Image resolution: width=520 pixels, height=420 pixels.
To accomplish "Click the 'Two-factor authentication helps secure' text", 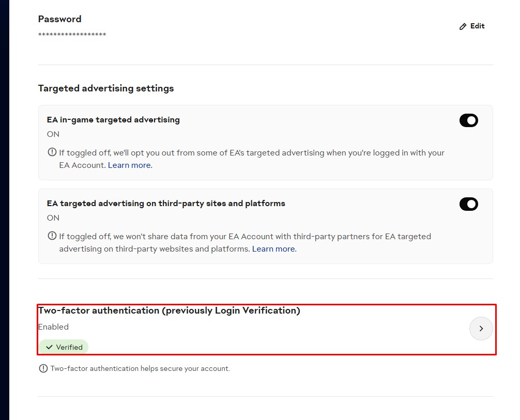I will click(x=140, y=369).
